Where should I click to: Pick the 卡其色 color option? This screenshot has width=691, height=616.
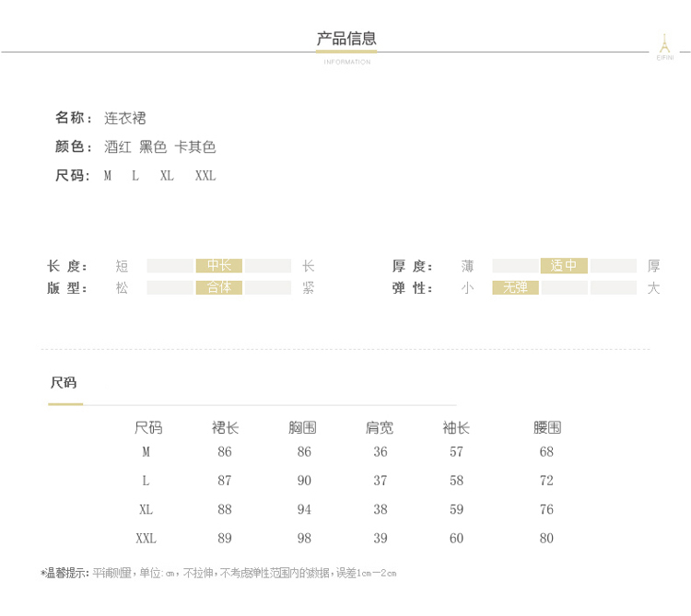tap(195, 147)
